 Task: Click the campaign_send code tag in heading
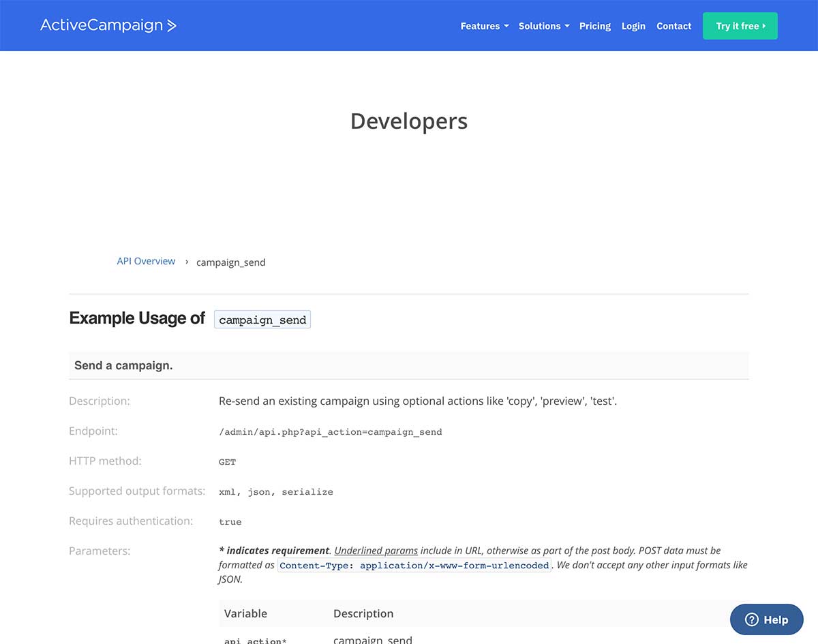coord(262,320)
